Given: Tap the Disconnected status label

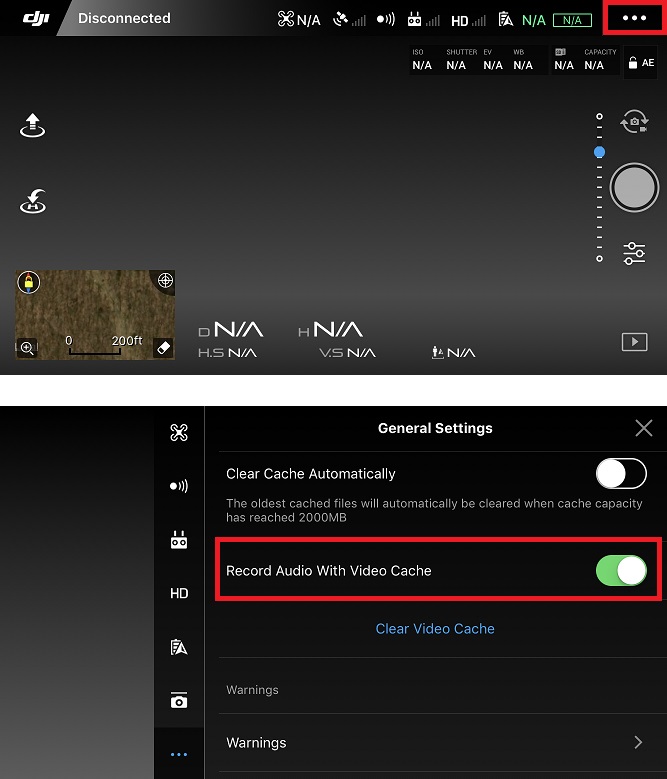Looking at the screenshot, I should [124, 18].
